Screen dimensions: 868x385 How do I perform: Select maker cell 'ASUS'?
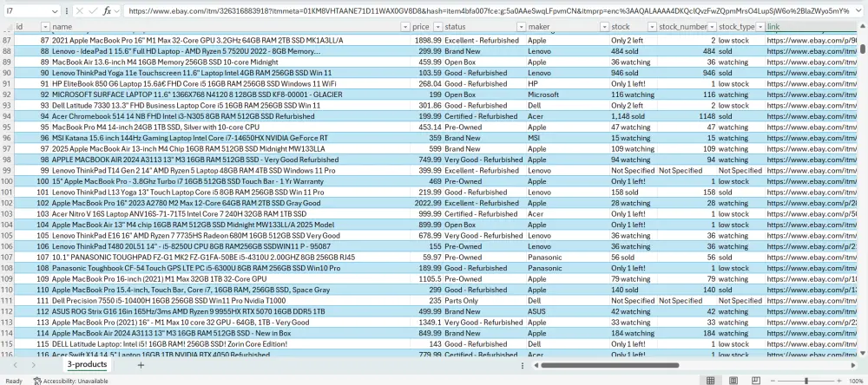coord(568,311)
